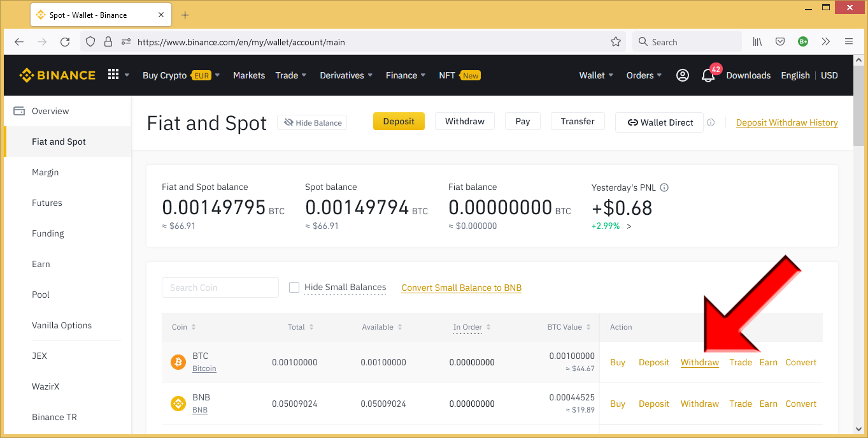The height and width of the screenshot is (438, 868).
Task: Open the apps grid menu next to logo
Action: [113, 75]
